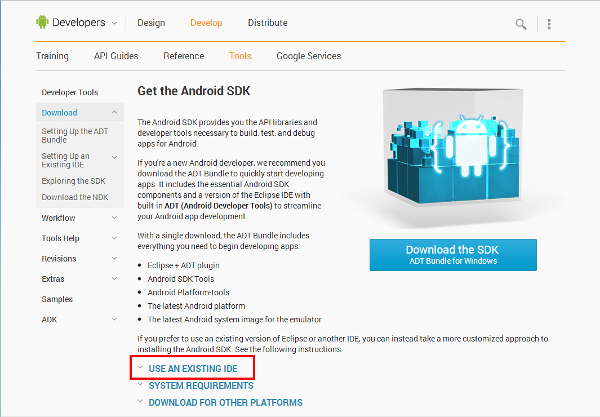Click the latest Android system image item
Screen dimensions: 600x417
pos(234,319)
